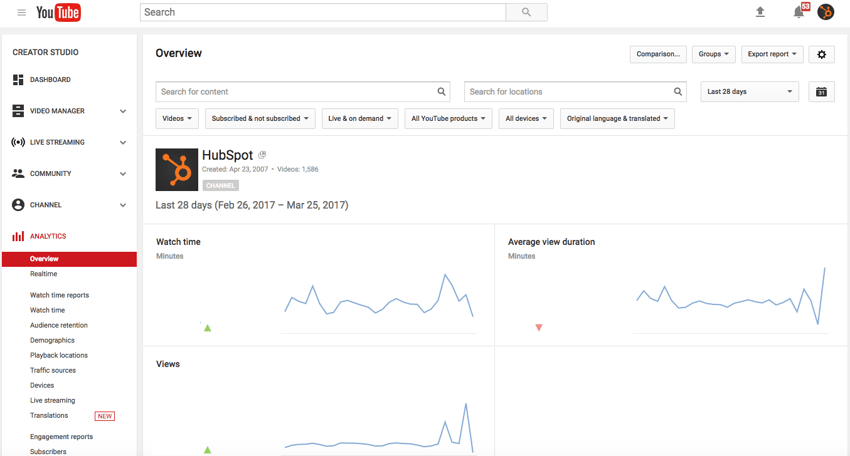This screenshot has width=850, height=456.
Task: Click the Dashboard label
Action: 50,80
